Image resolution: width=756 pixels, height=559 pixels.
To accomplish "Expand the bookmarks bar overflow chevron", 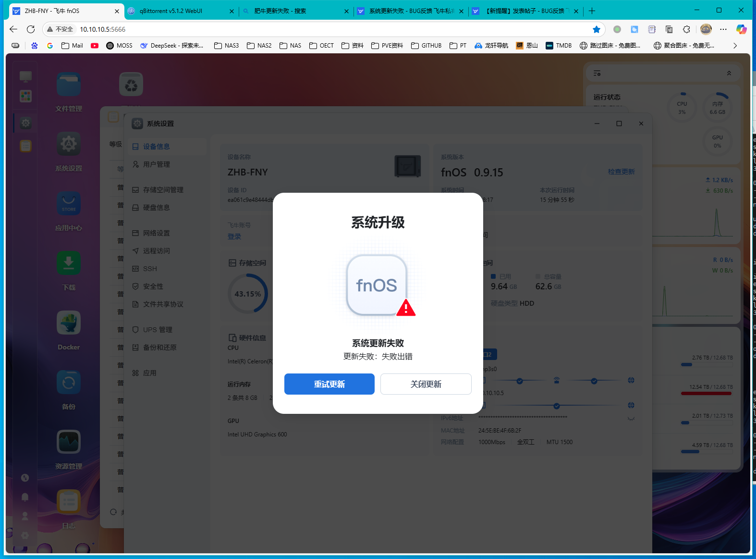I will (x=735, y=46).
